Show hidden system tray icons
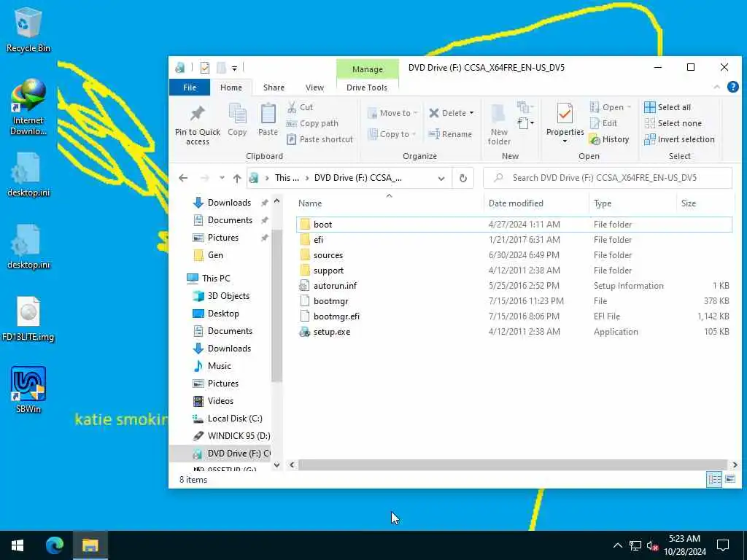The width and height of the screenshot is (747, 560). point(617,545)
